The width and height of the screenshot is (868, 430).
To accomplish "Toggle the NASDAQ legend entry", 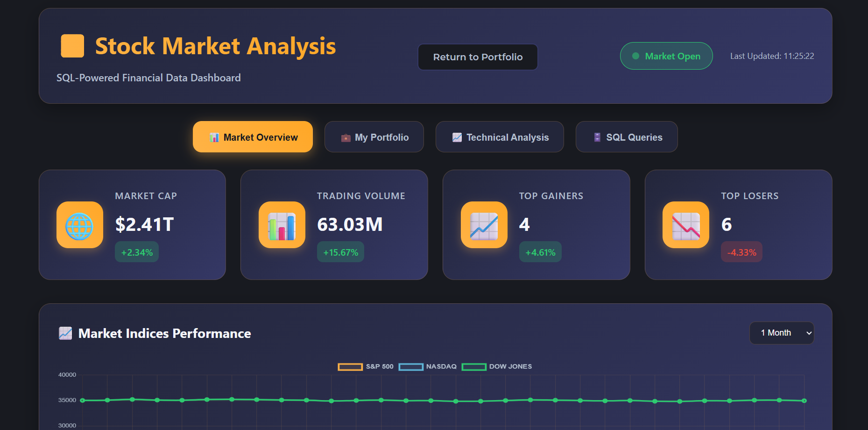I will click(427, 366).
